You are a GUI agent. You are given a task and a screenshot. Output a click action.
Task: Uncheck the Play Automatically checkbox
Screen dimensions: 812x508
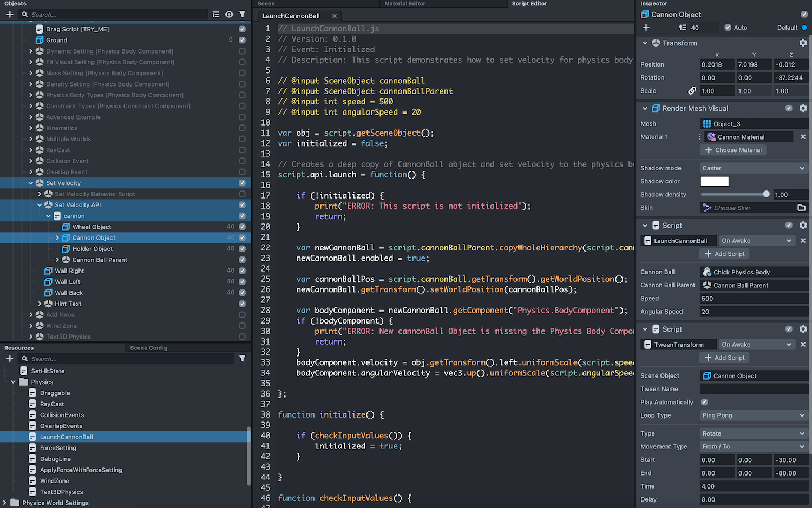[704, 402]
